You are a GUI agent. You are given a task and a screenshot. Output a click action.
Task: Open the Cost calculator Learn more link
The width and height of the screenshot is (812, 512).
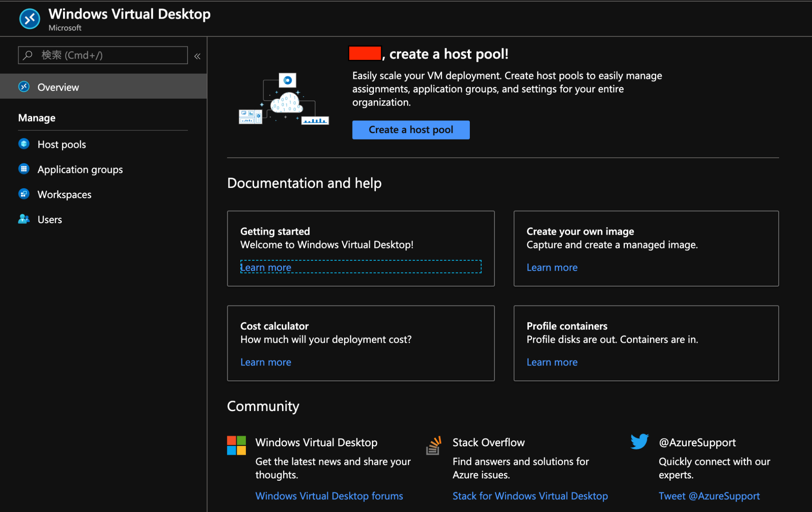[x=266, y=362]
